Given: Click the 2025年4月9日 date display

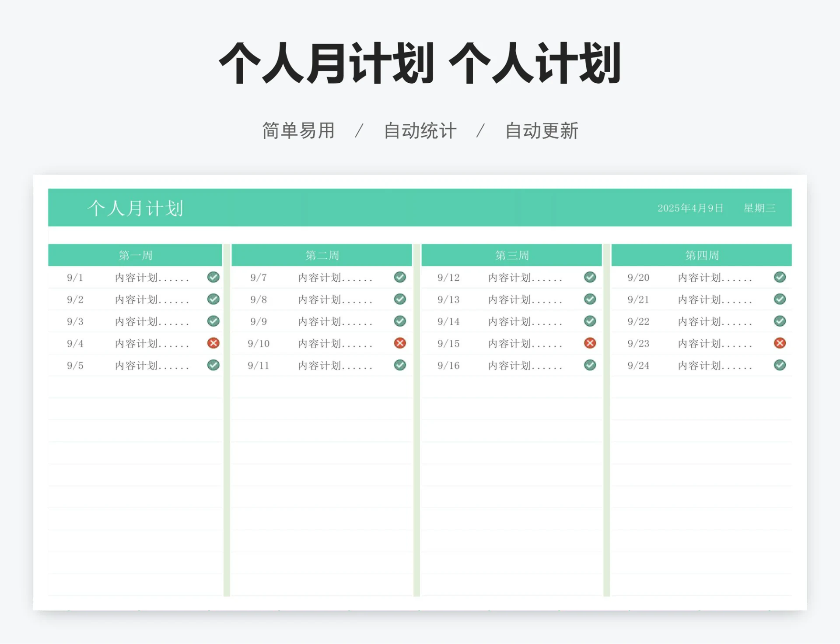Looking at the screenshot, I should coord(691,209).
